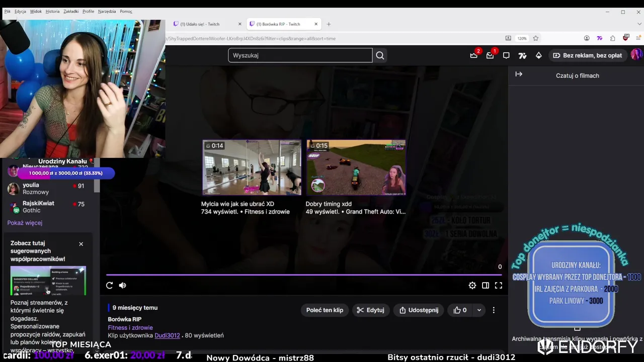Close the Udało się! tab
This screenshot has height=362, width=644.
pos(239,24)
